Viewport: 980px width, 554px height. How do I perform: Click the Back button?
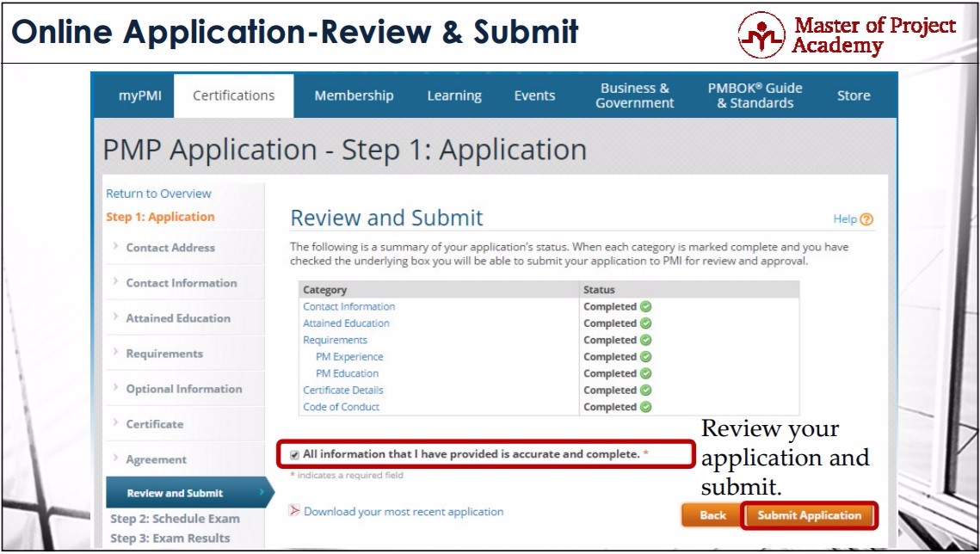pos(712,515)
